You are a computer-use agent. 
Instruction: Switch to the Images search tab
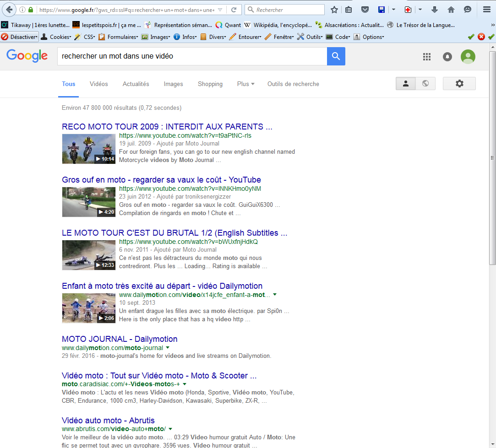(x=173, y=84)
